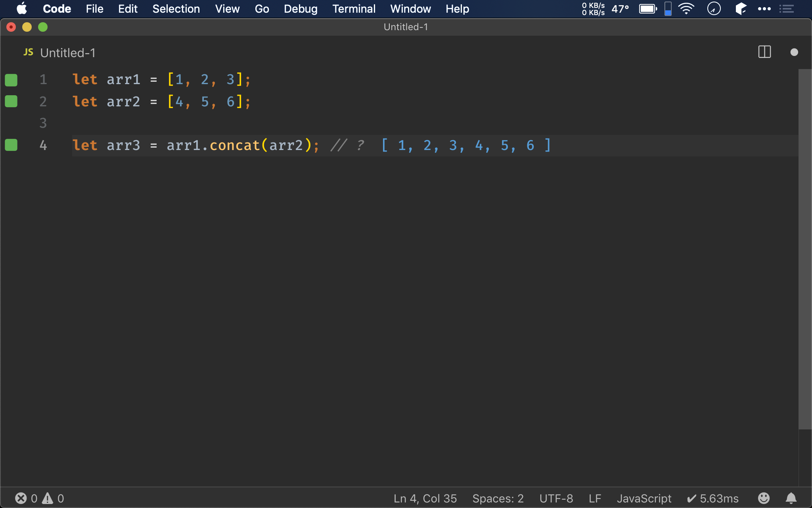This screenshot has width=812, height=508.
Task: Click the unsaved changes dot indicator
Action: [x=794, y=52]
